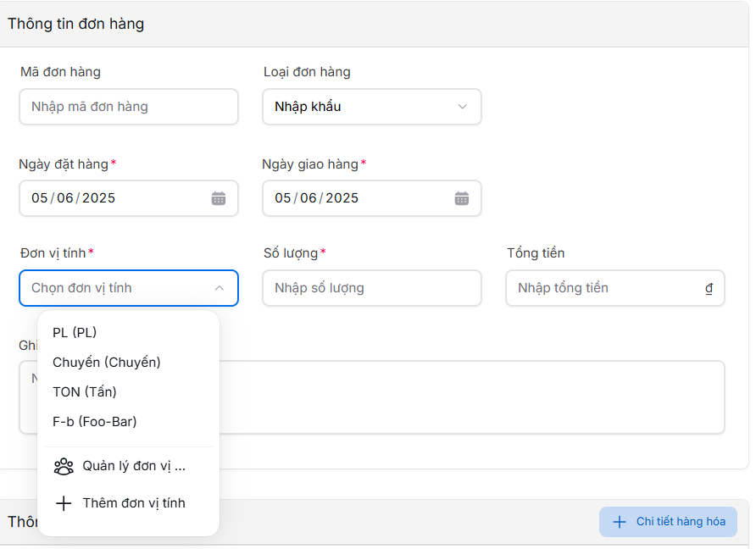Click the Chọn đơn vị tính combo box
Viewport: 756px width, 549px height.
[x=119, y=288]
